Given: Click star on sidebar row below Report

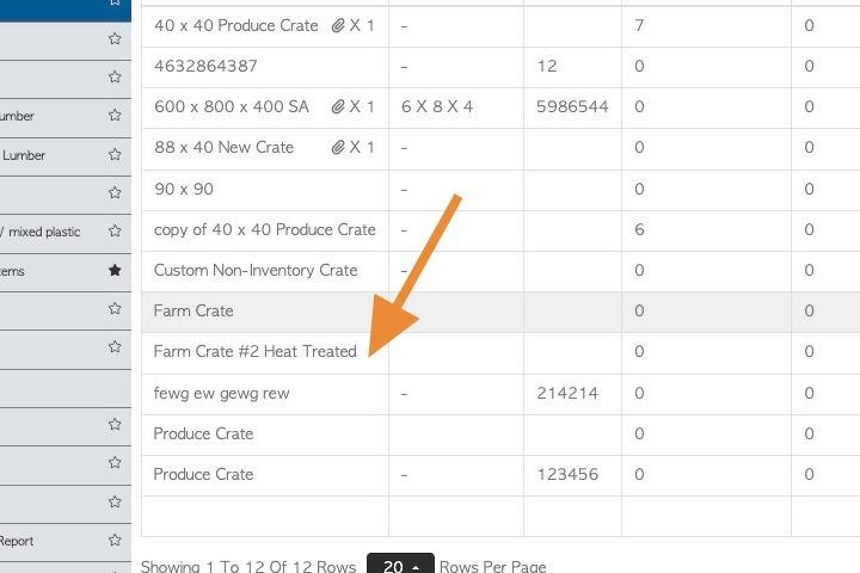Looking at the screenshot, I should [x=115, y=570].
